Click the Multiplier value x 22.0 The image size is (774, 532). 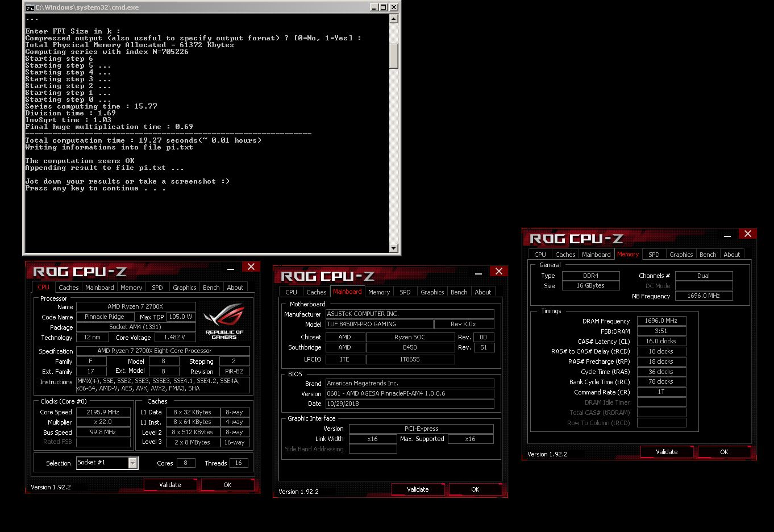(103, 422)
